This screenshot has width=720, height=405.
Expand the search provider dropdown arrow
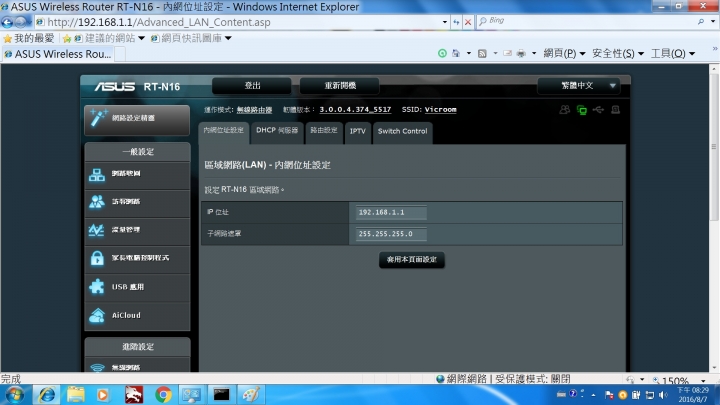click(713, 22)
